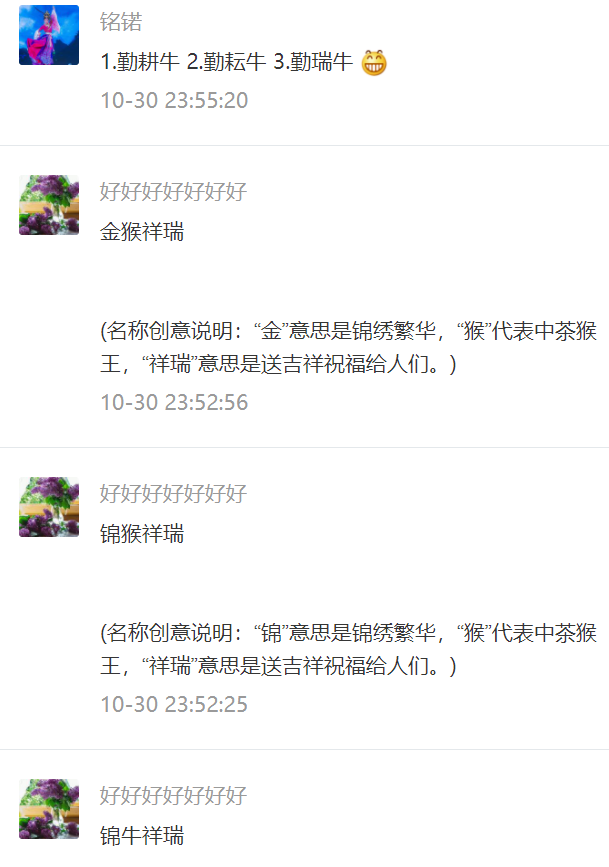The width and height of the screenshot is (609, 867).
Task: Select the text 3.勤瑞牛 in 铭锘's comment
Action: [x=313, y=62]
